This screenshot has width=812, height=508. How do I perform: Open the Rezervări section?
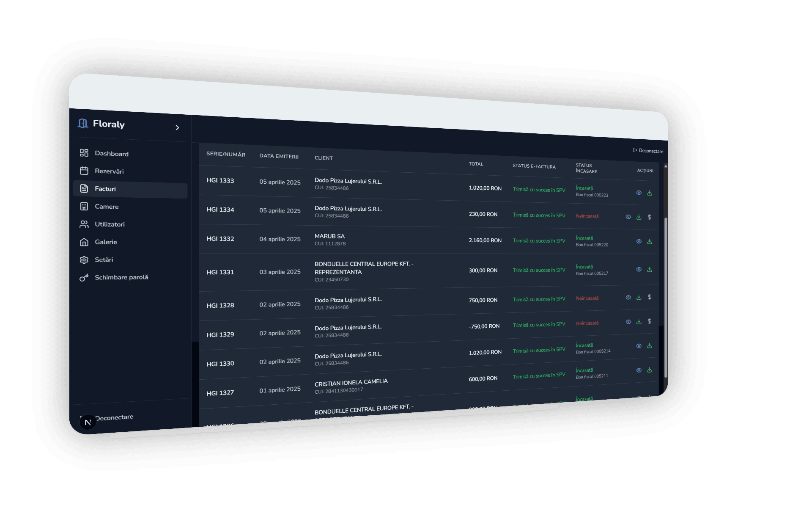[x=109, y=171]
